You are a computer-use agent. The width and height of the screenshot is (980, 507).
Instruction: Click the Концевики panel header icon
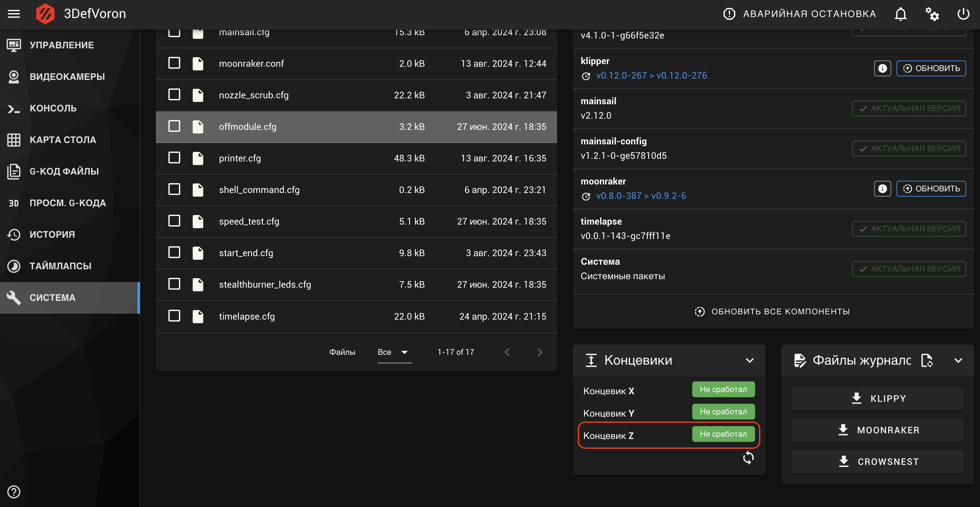pos(591,360)
